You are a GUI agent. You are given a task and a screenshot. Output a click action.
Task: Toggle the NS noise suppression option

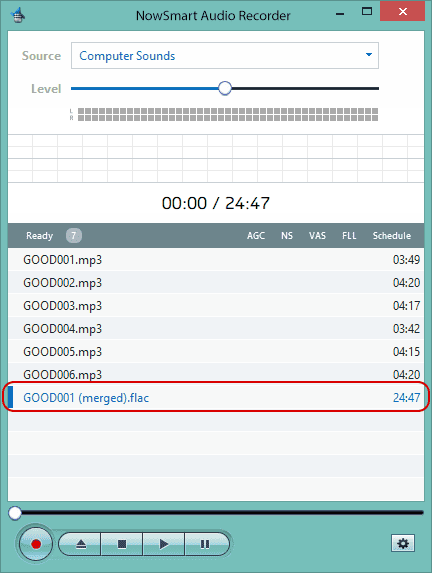click(x=287, y=236)
